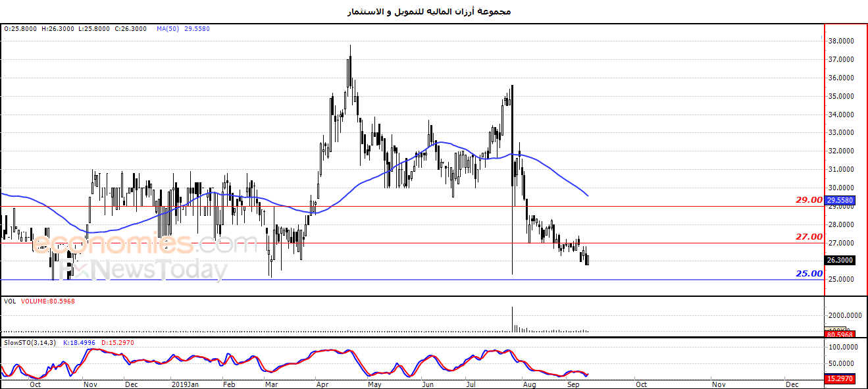Click the O:25.8000 open value

coord(20,29)
